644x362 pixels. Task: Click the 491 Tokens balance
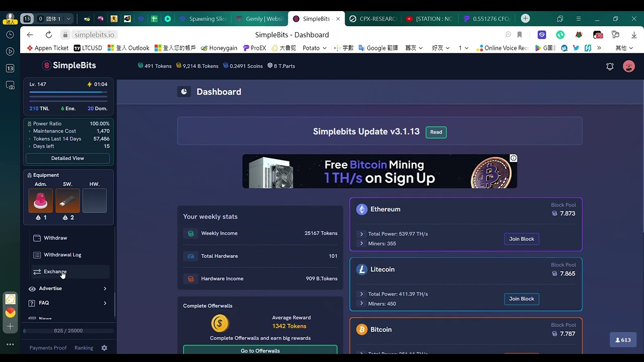click(x=154, y=66)
